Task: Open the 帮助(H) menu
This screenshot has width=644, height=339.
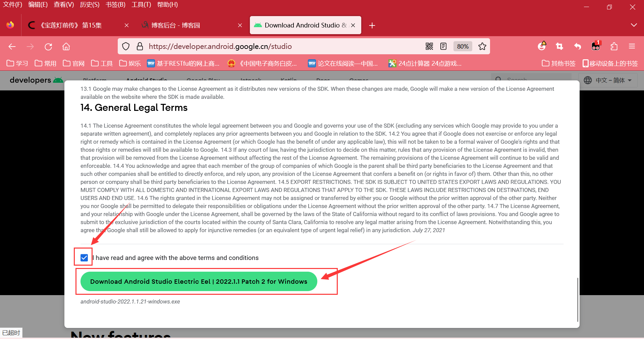Action: click(x=167, y=5)
